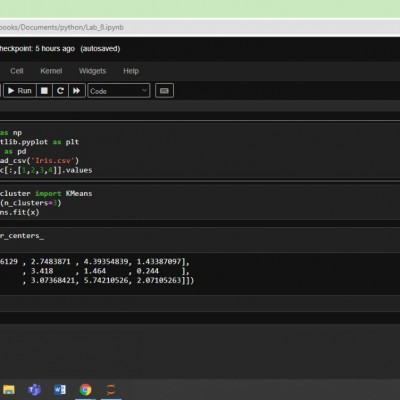The height and width of the screenshot is (400, 400).
Task: Open Microsoft Word from the taskbar
Action: 60,389
